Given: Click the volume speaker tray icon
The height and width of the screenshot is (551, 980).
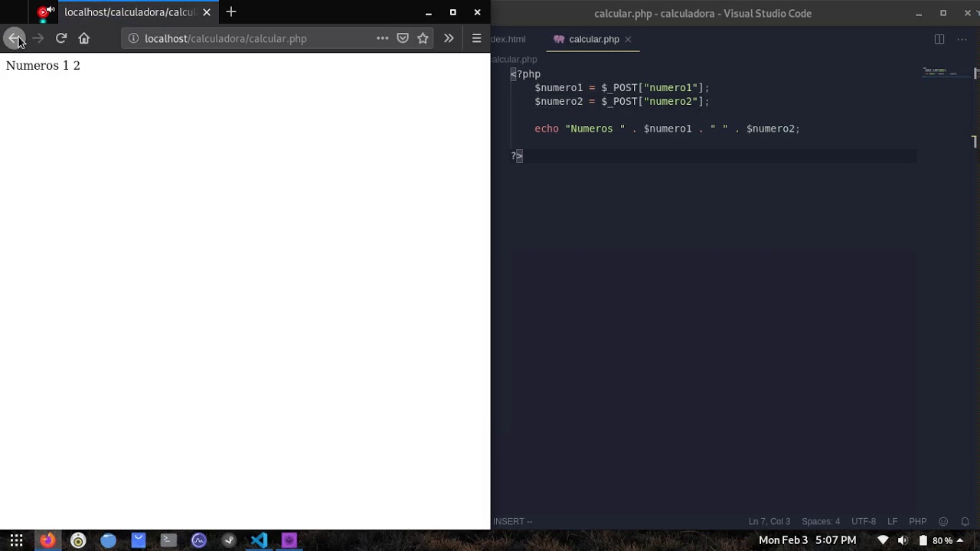Looking at the screenshot, I should pos(903,540).
